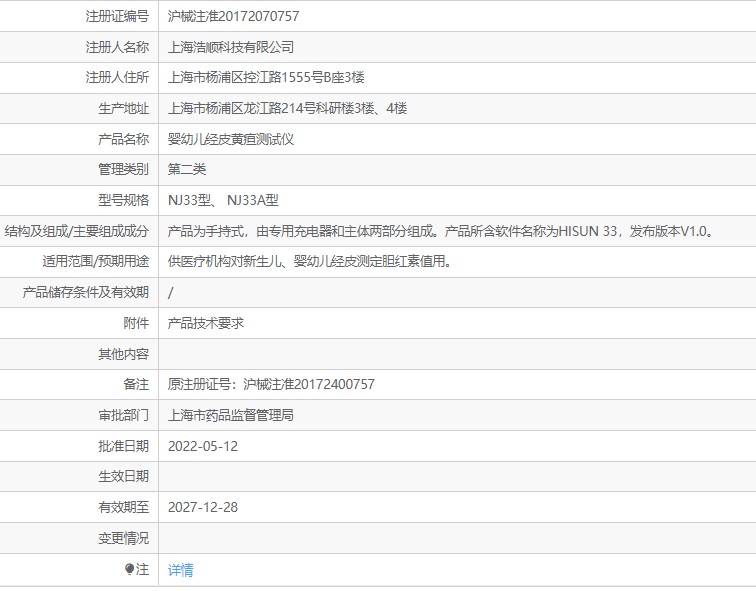Click the 变更情况 label
Screen dimensions: 756x591
[123, 538]
